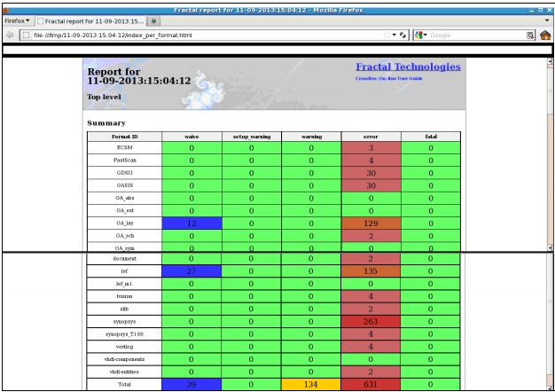Screen dimensions: 555x392
Task: Click the page identity icon in the address bar
Action: click(26, 35)
